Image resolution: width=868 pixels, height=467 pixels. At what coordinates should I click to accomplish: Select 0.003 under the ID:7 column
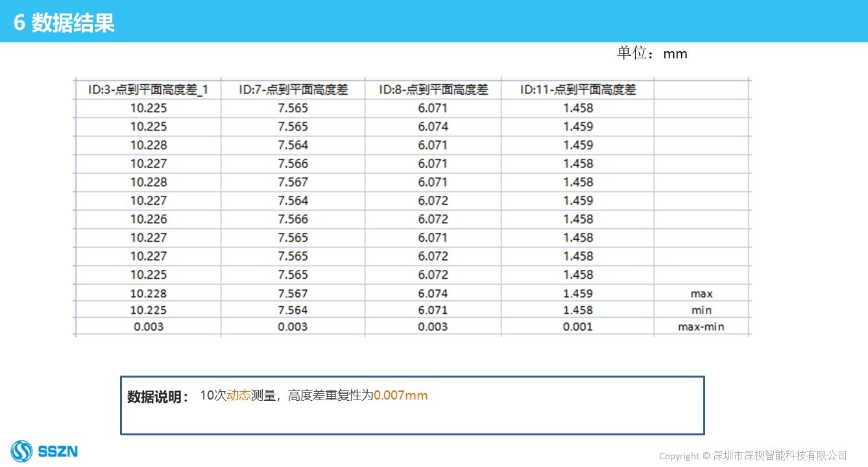293,327
